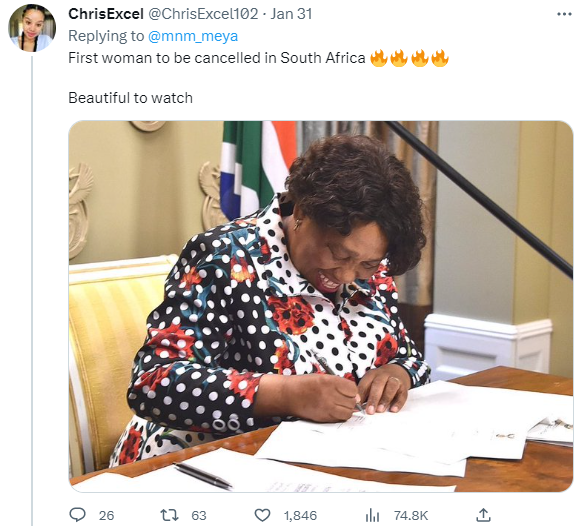Image resolution: width=583 pixels, height=526 pixels.
Task: Like the tweet with heart icon
Action: click(262, 515)
